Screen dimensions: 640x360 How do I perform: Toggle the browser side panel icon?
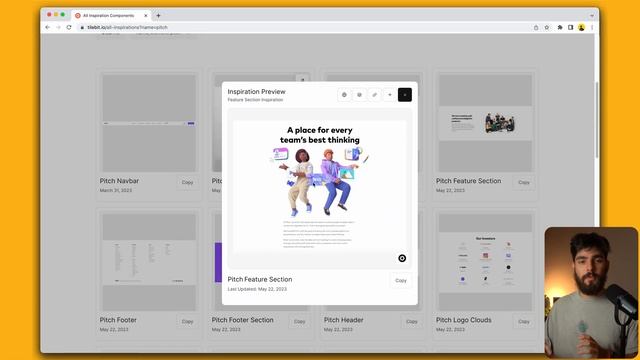(571, 27)
